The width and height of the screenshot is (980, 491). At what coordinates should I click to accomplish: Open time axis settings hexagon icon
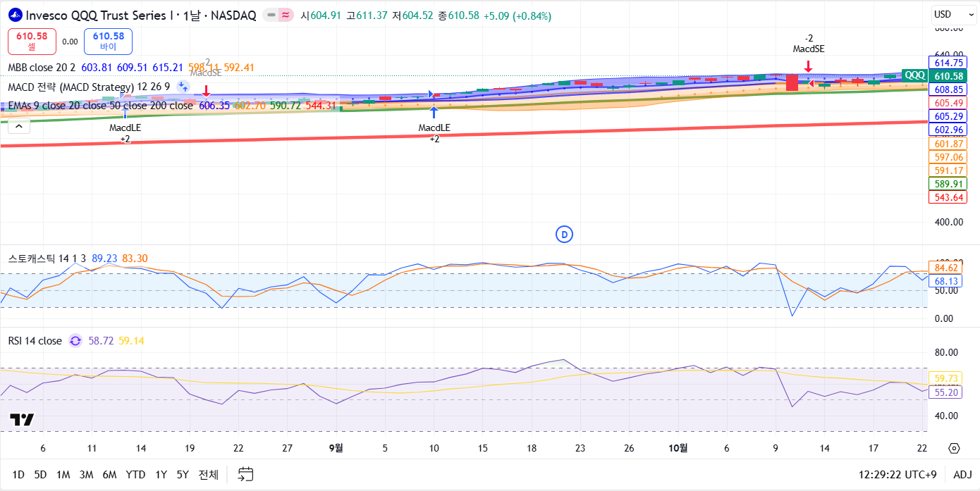point(954,448)
